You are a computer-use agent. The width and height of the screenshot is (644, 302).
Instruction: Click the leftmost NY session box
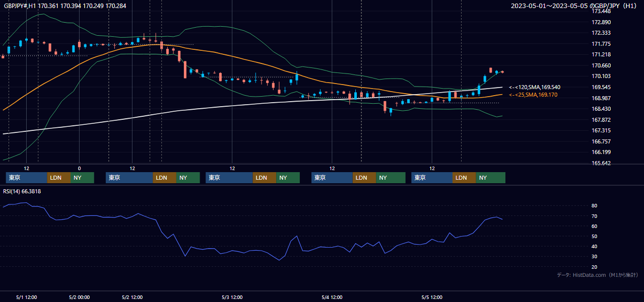click(x=82, y=178)
